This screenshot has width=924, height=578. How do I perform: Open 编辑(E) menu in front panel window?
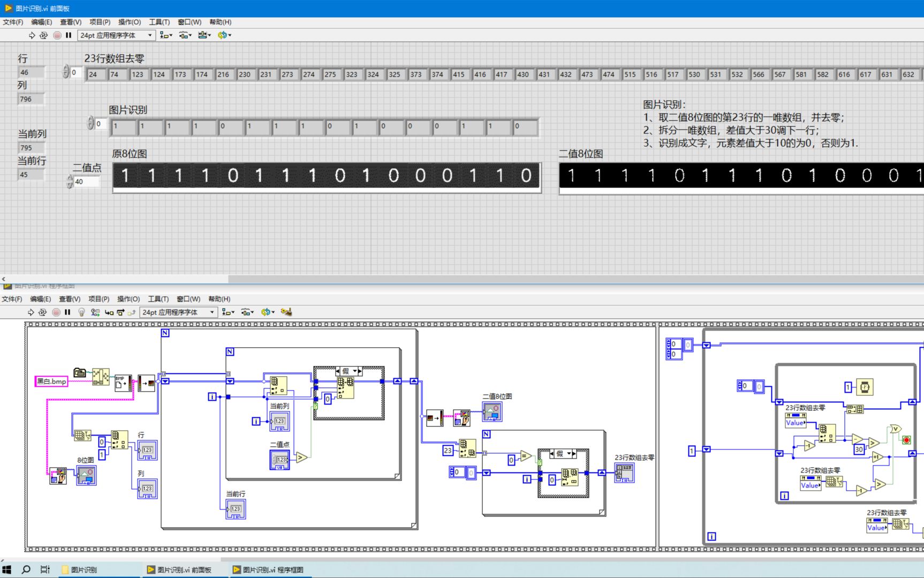coord(41,22)
